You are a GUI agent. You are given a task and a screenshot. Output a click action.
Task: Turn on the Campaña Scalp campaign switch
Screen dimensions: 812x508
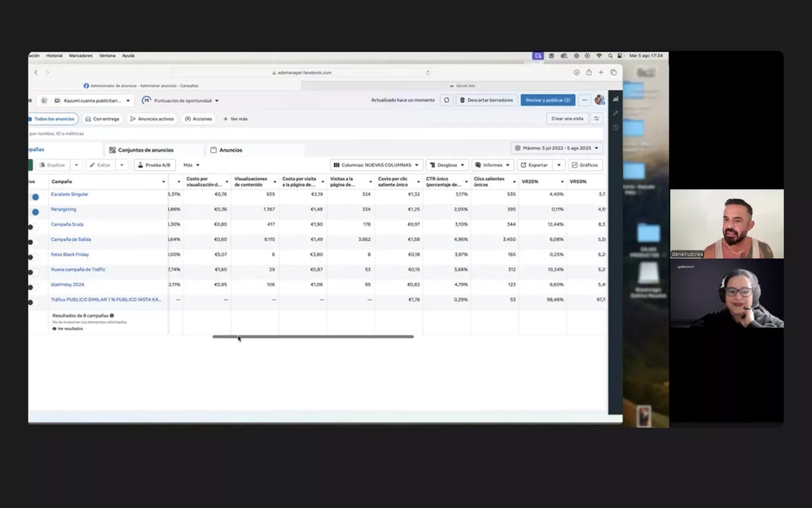click(x=33, y=226)
